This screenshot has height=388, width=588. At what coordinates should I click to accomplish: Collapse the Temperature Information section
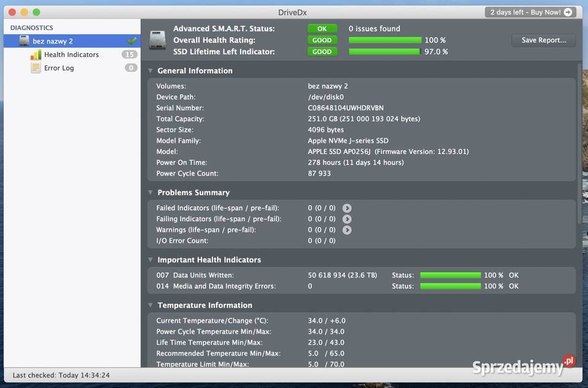(x=151, y=305)
